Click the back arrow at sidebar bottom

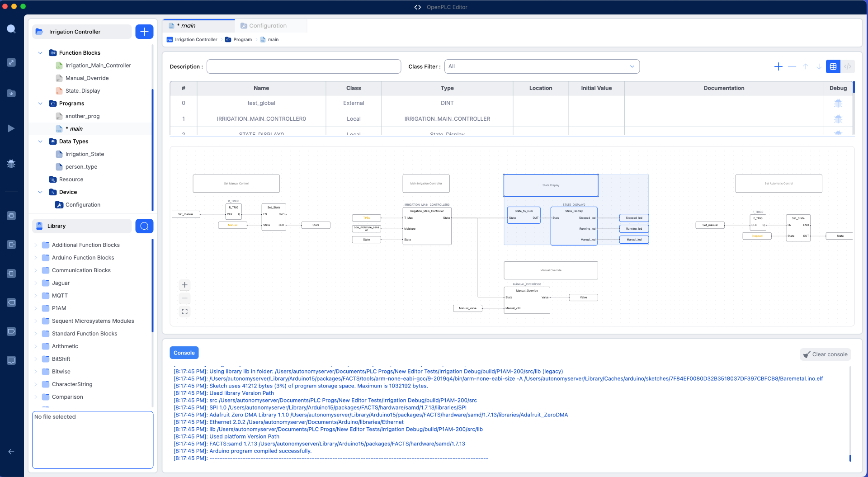coord(11,452)
